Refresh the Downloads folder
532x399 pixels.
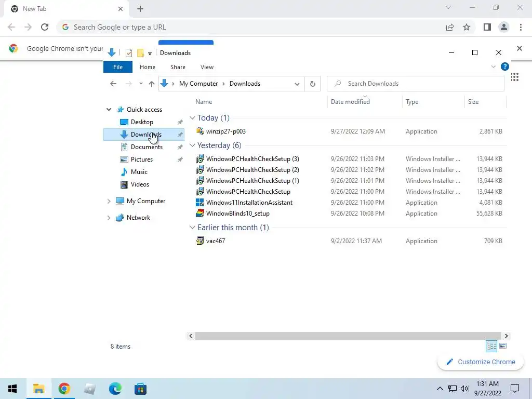click(312, 84)
